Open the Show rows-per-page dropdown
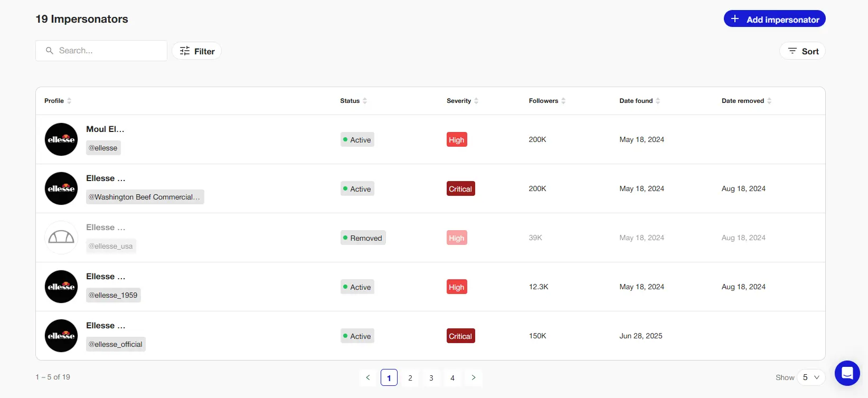868x398 pixels. pyautogui.click(x=811, y=377)
